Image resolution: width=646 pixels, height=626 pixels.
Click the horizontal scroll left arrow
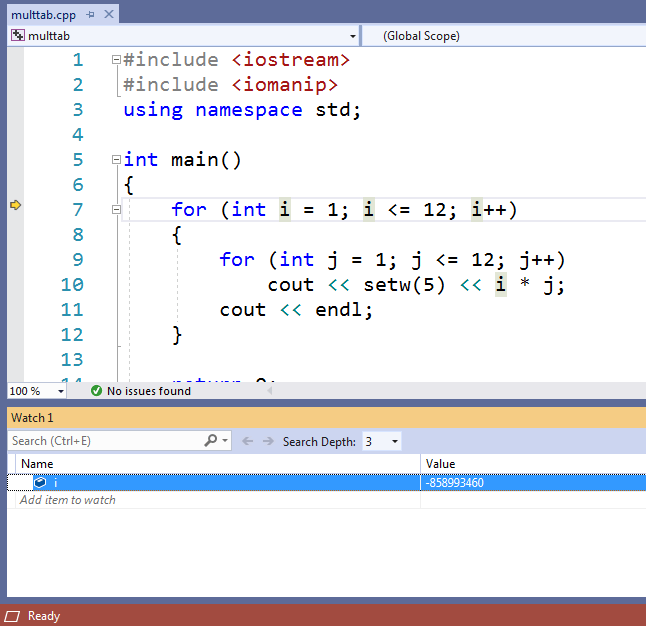coord(270,391)
